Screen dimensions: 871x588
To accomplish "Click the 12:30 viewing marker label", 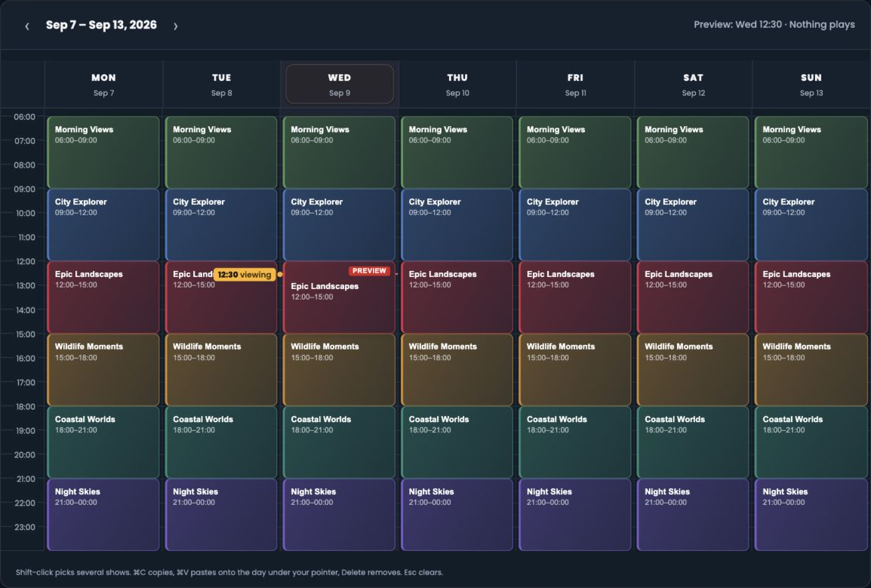I will point(245,275).
